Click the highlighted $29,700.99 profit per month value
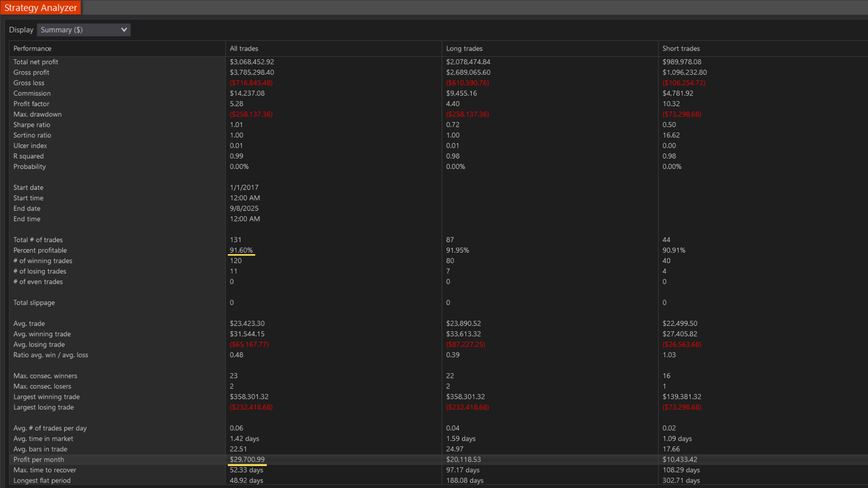 (x=247, y=459)
